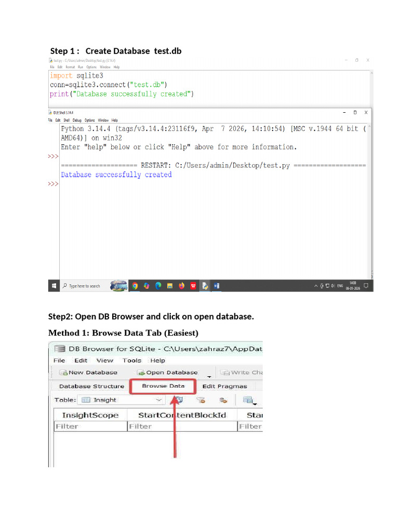399x532 pixels.
Task: Switch to the Database Structure tab
Action: tap(91, 386)
